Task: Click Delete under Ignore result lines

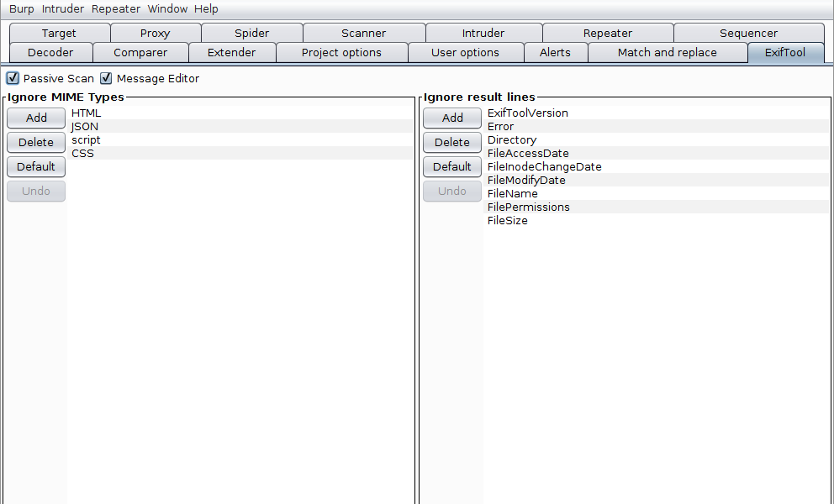Action: (x=452, y=143)
